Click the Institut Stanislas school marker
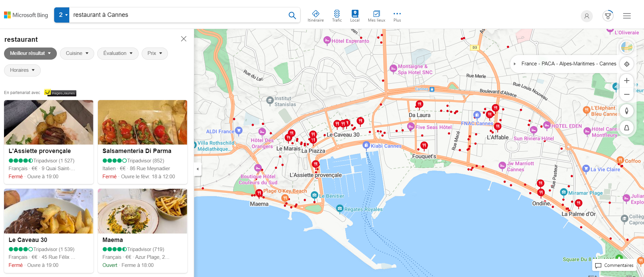The image size is (644, 277). [x=270, y=100]
